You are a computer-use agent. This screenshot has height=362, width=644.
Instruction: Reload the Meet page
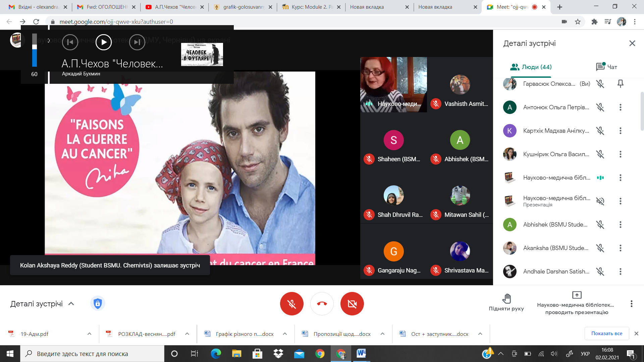pyautogui.click(x=36, y=22)
